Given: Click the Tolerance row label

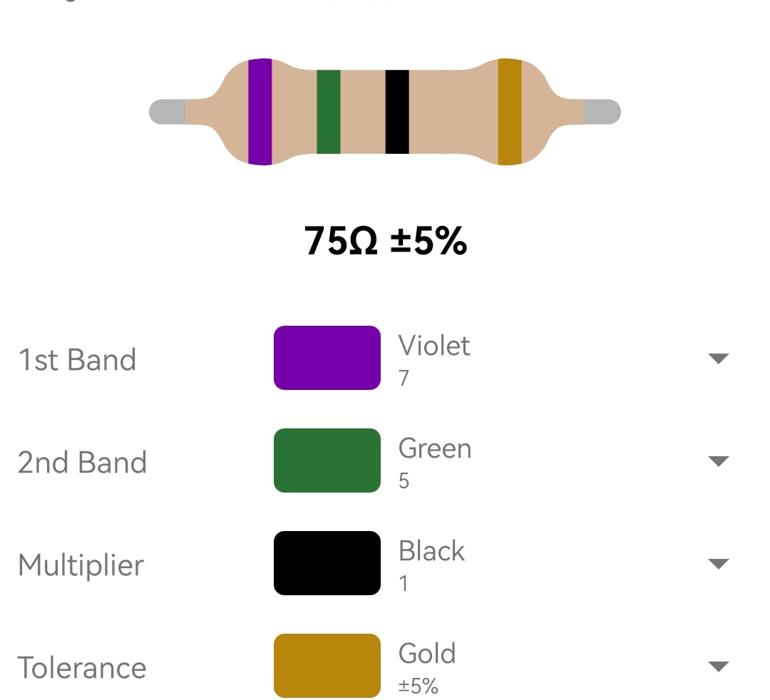Looking at the screenshot, I should pyautogui.click(x=82, y=668).
